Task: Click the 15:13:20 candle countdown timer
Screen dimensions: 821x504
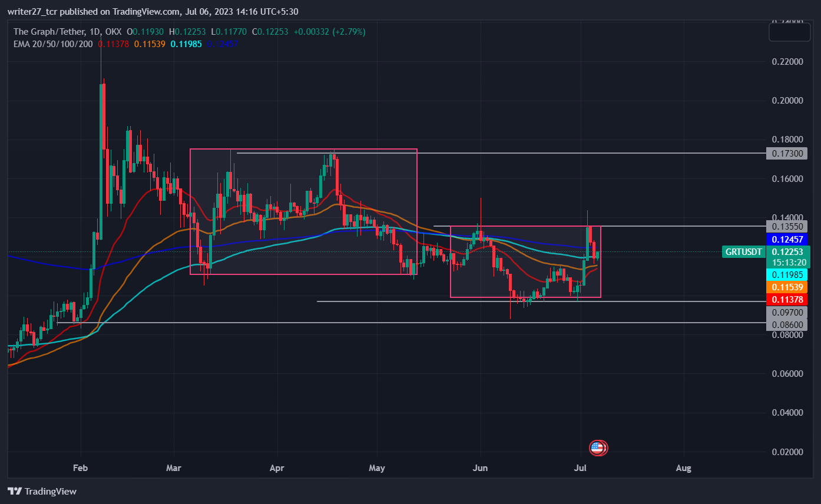Action: [789, 262]
